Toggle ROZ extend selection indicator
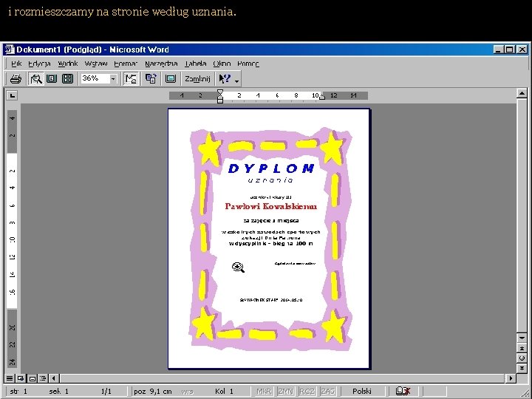This screenshot has height=399, width=532. click(x=307, y=391)
